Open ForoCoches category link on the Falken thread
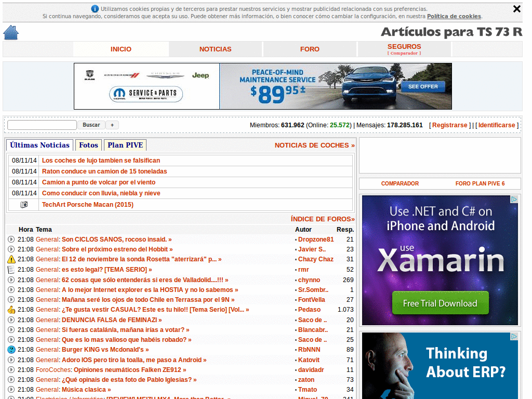 click(x=54, y=370)
